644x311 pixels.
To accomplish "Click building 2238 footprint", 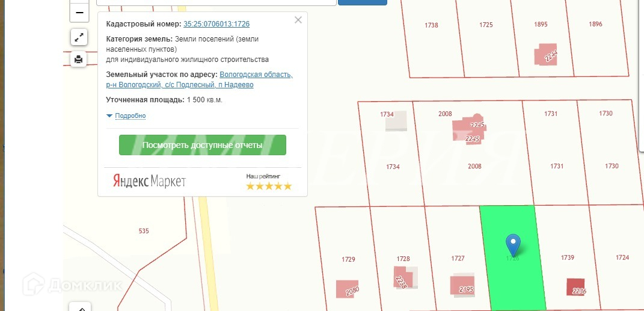I will (x=402, y=277).
